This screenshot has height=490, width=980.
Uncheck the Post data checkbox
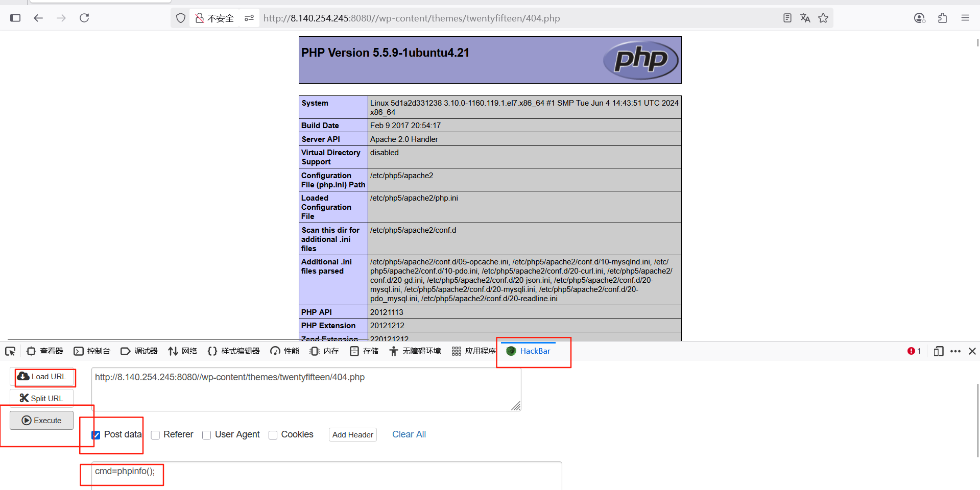point(96,435)
